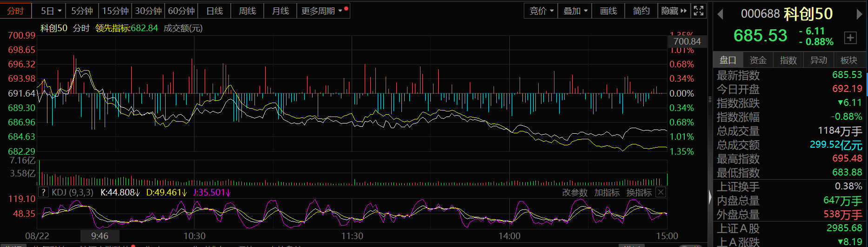Click 改参数 to edit indicator parameters
Viewport: 868px width, 247px height.
(574, 192)
